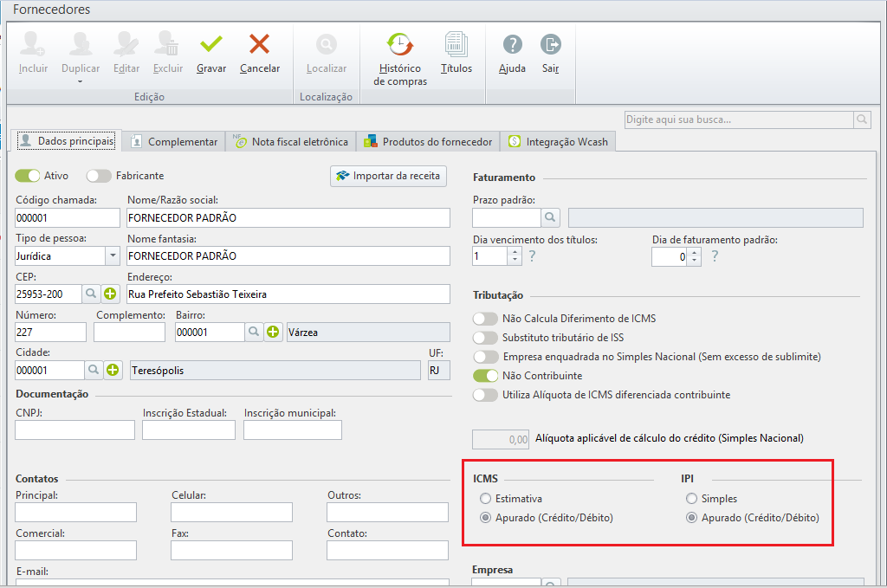Click the Ajuda help icon
Screen dimensions: 887x588
click(x=512, y=44)
